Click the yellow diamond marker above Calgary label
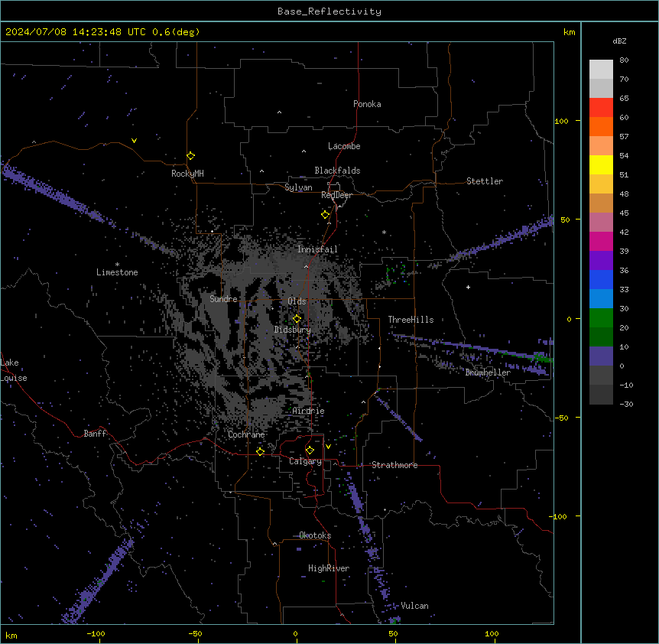The width and height of the screenshot is (659, 644). pyautogui.click(x=310, y=450)
